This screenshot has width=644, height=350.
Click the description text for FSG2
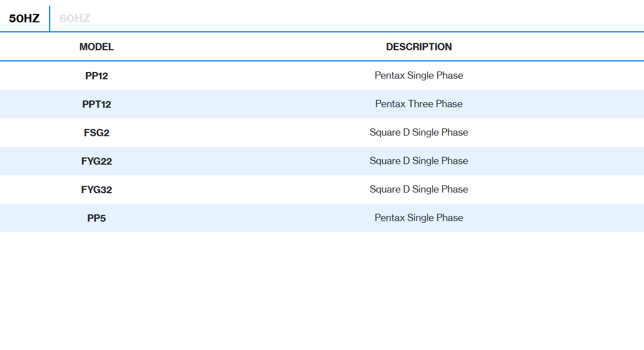419,132
